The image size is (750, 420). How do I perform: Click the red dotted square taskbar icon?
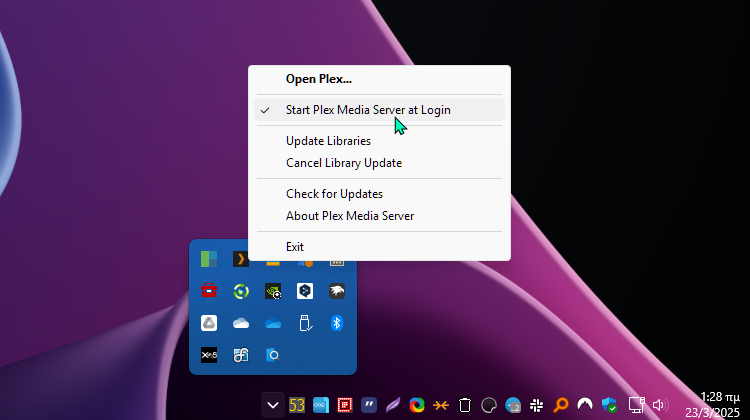345,405
